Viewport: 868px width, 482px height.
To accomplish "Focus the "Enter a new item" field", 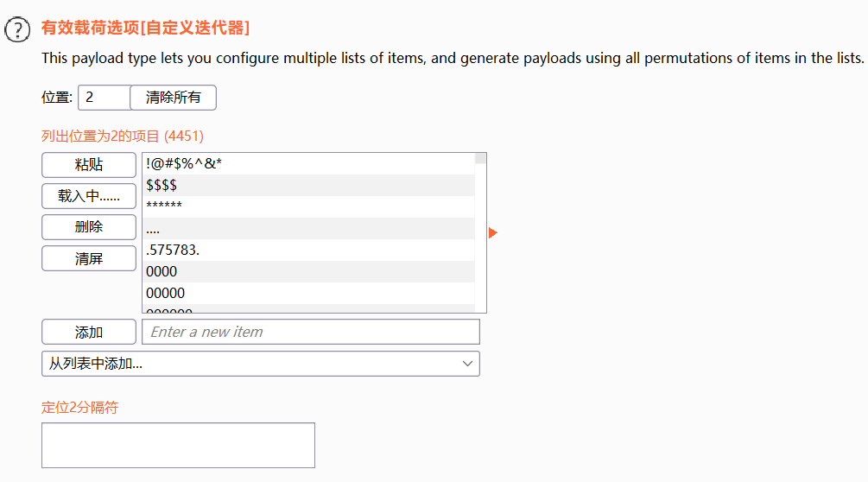I will [x=311, y=332].
